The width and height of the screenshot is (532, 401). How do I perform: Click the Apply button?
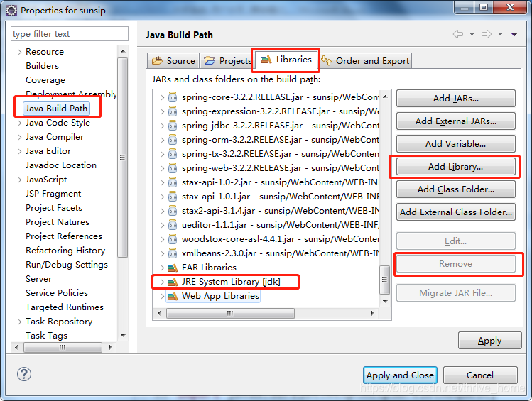click(489, 341)
